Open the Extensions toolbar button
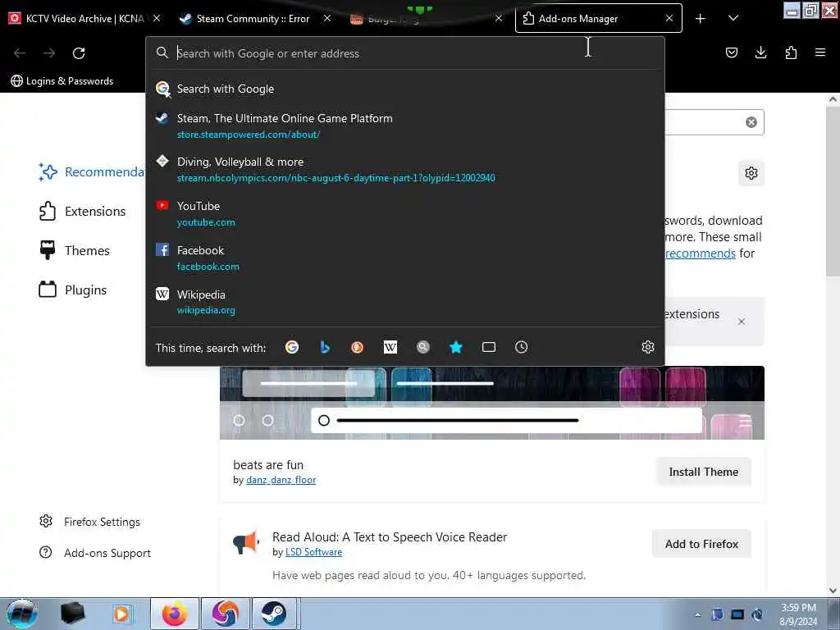 coord(791,52)
